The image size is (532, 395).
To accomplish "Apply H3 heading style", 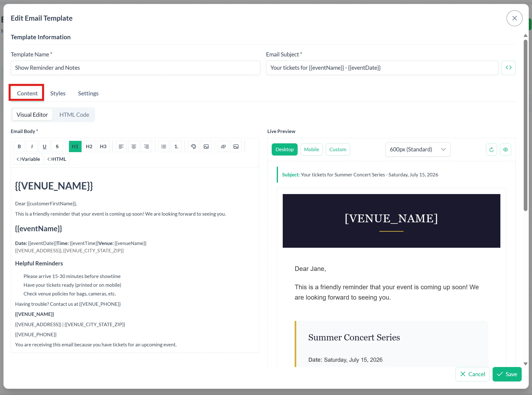I will (x=103, y=147).
